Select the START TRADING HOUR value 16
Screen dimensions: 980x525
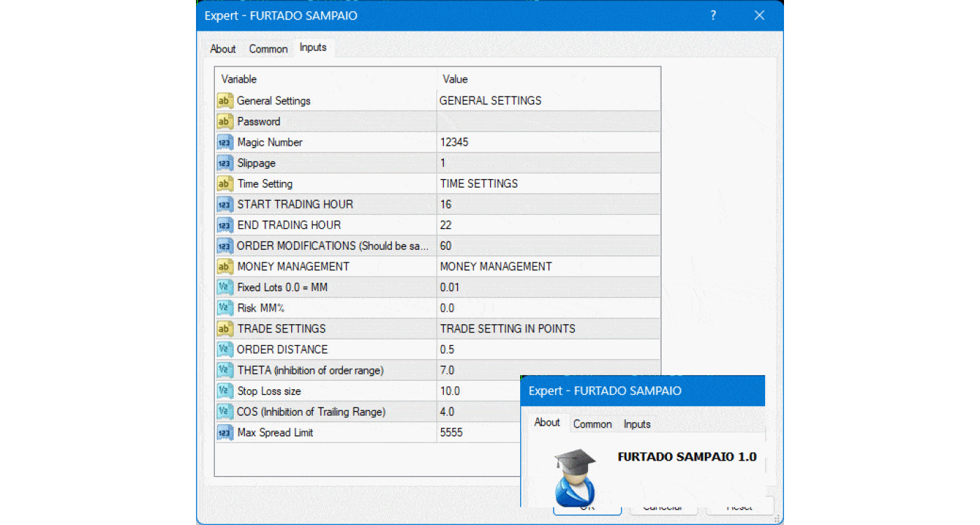446,204
